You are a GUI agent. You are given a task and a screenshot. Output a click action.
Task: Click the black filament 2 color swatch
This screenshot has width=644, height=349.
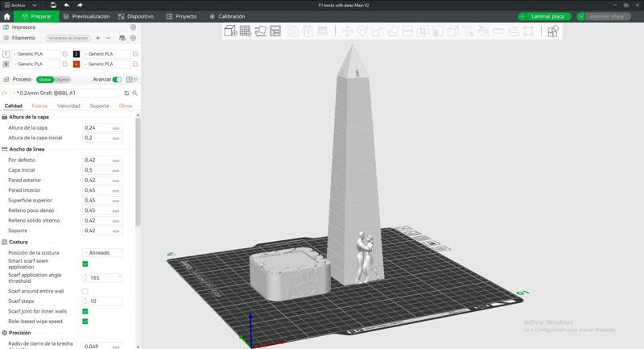[x=76, y=54]
